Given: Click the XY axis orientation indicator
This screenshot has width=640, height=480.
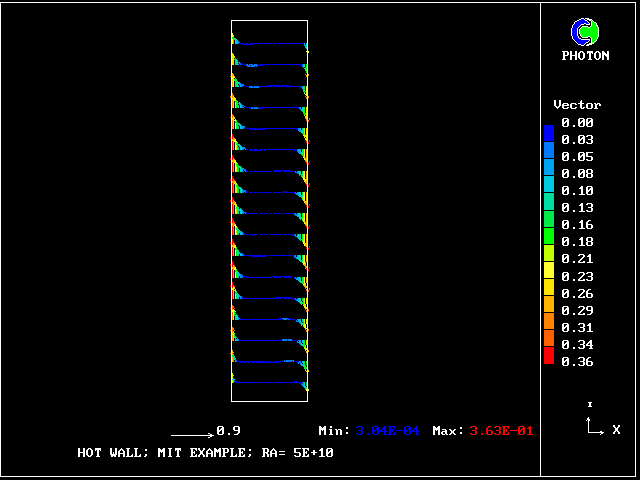Looking at the screenshot, I should pyautogui.click(x=594, y=424).
